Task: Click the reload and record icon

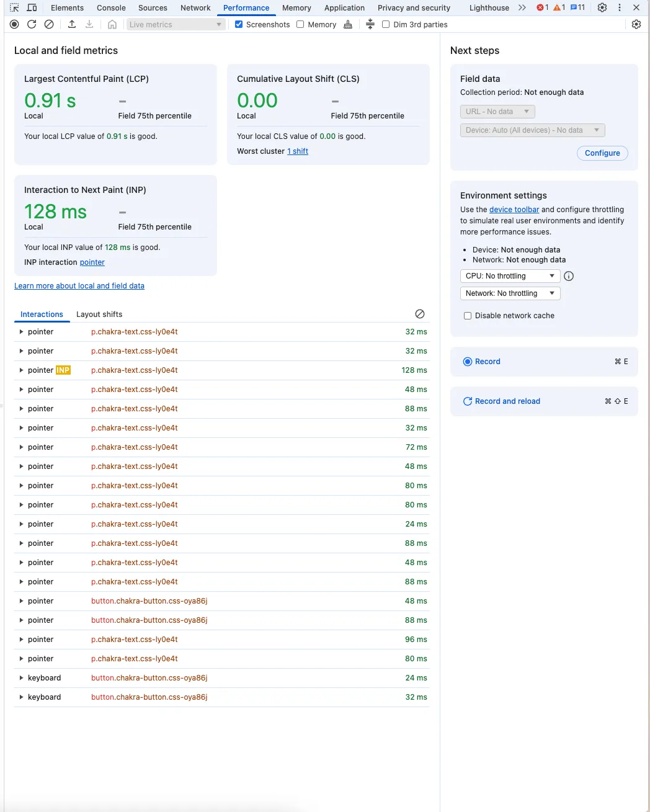Action: click(32, 24)
